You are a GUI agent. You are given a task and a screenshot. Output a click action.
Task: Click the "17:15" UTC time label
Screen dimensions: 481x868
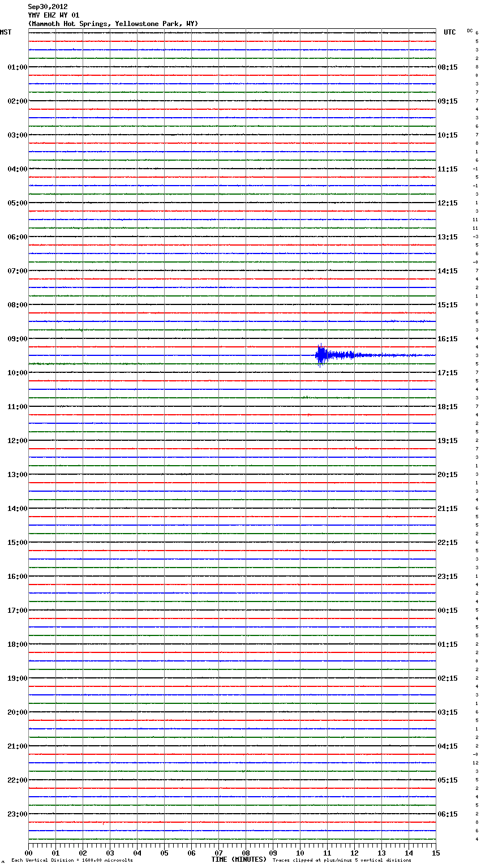[x=448, y=373]
